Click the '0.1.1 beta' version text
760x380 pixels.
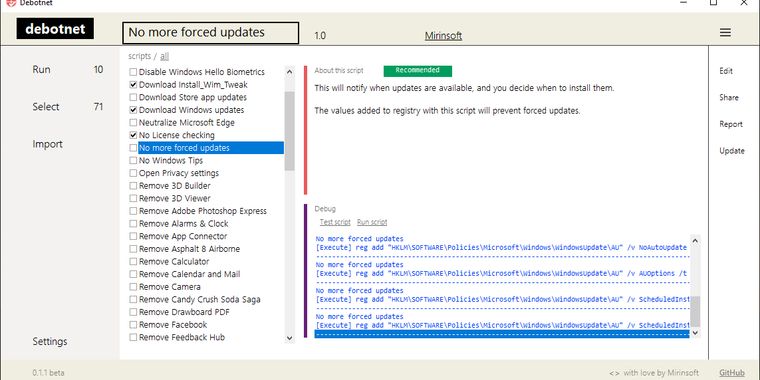click(48, 373)
